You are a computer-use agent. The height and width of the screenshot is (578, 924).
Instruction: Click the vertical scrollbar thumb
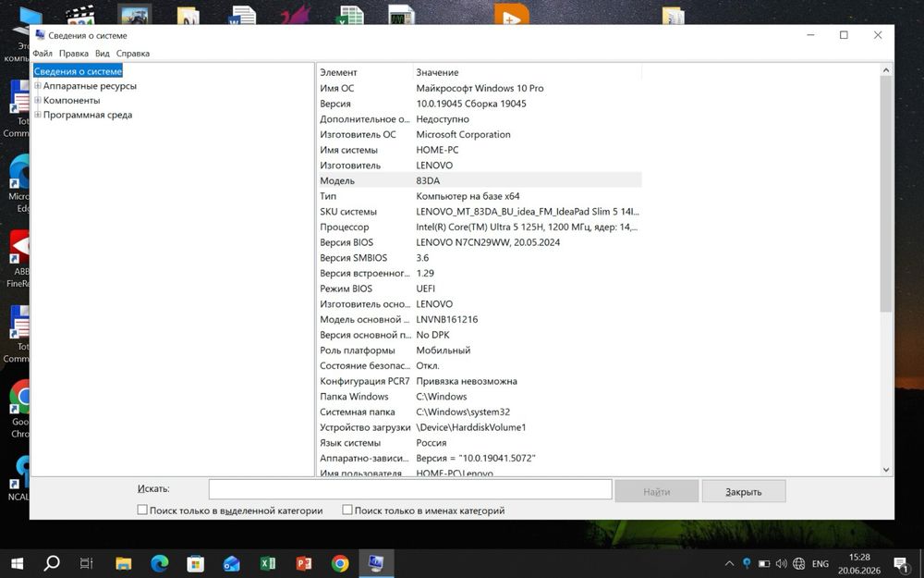tap(886, 194)
